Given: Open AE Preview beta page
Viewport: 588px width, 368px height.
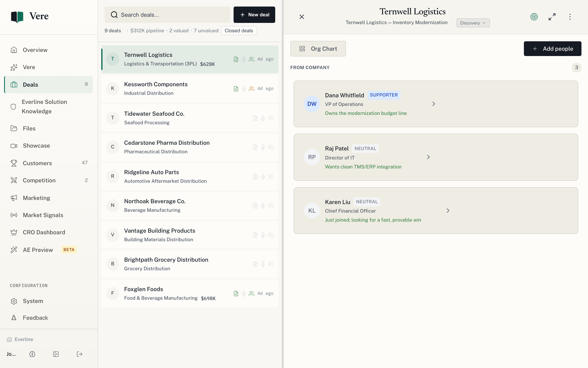Looking at the screenshot, I should coord(48,250).
